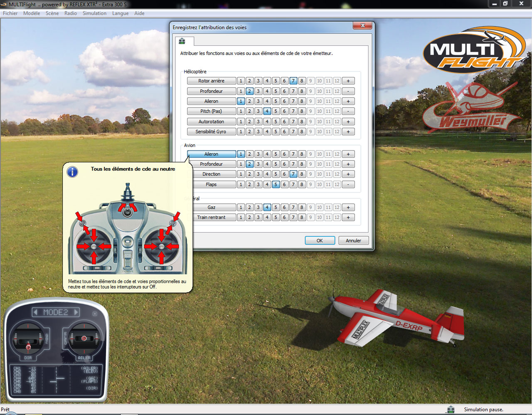Viewport: 532px width, 415px height.
Task: Assign channel 7 to Direction
Action: pyautogui.click(x=293, y=174)
